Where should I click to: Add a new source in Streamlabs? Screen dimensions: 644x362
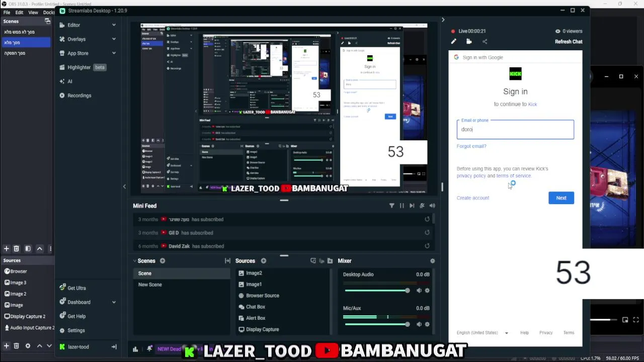pos(264,261)
